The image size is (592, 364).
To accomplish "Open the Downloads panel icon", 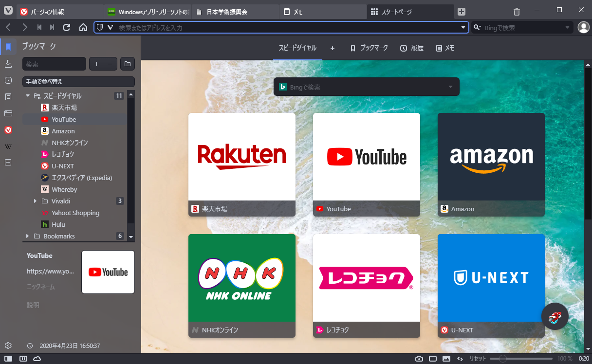I will (x=8, y=64).
